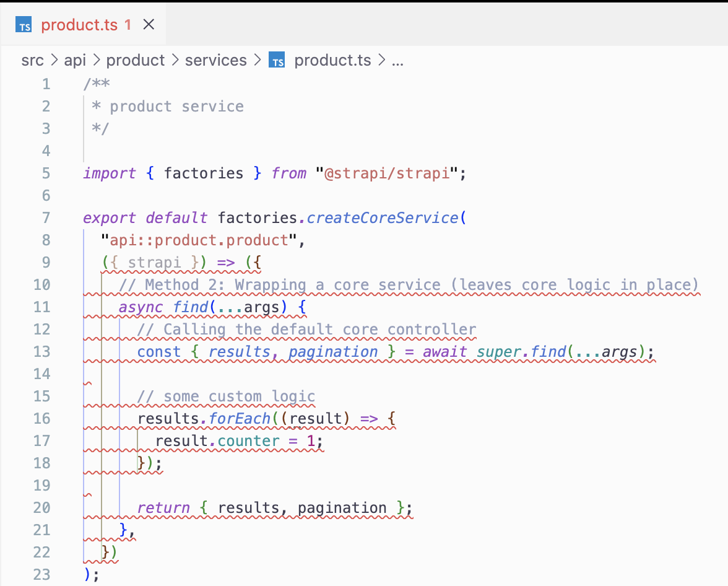Click the return keyword on line 20

[x=163, y=507]
